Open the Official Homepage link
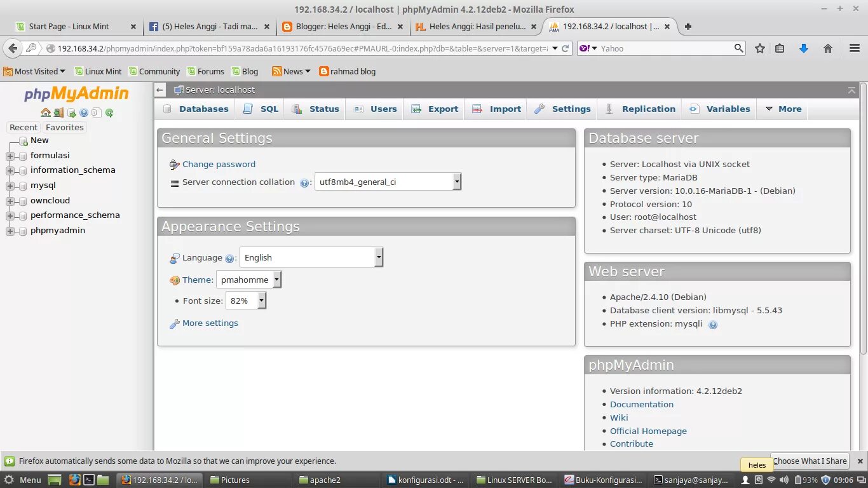 click(648, 431)
